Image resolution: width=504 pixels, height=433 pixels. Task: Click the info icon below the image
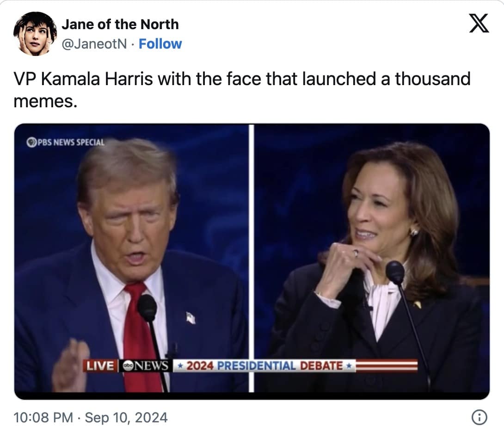[x=479, y=417]
